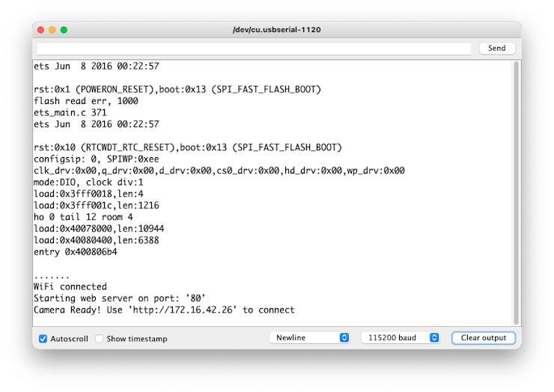Screen dimensions: 554x392
Task: Click the 'Camera Ready!' URL output line
Action: [x=164, y=310]
